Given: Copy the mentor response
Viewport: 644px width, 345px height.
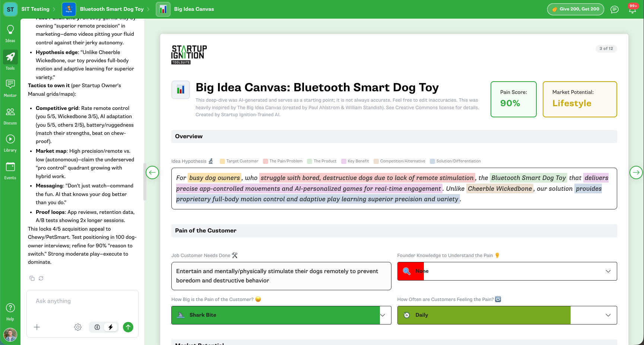Looking at the screenshot, I should pyautogui.click(x=32, y=278).
